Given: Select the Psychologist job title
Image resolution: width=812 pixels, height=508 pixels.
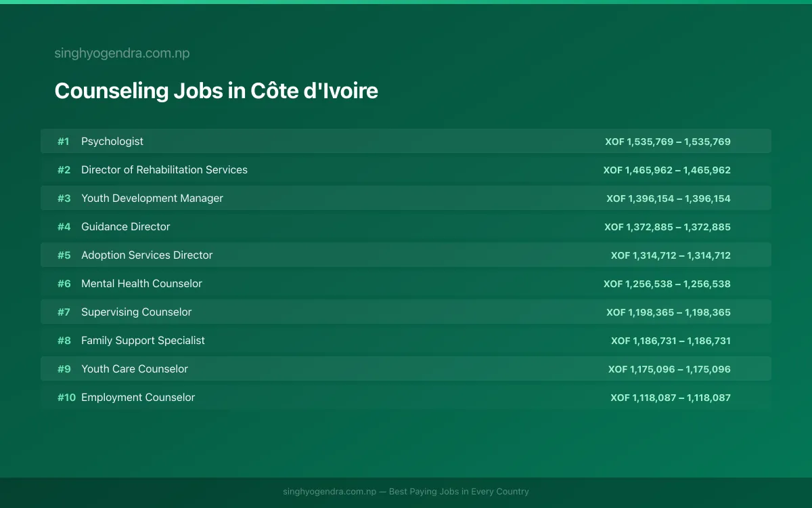Looking at the screenshot, I should pos(112,142).
